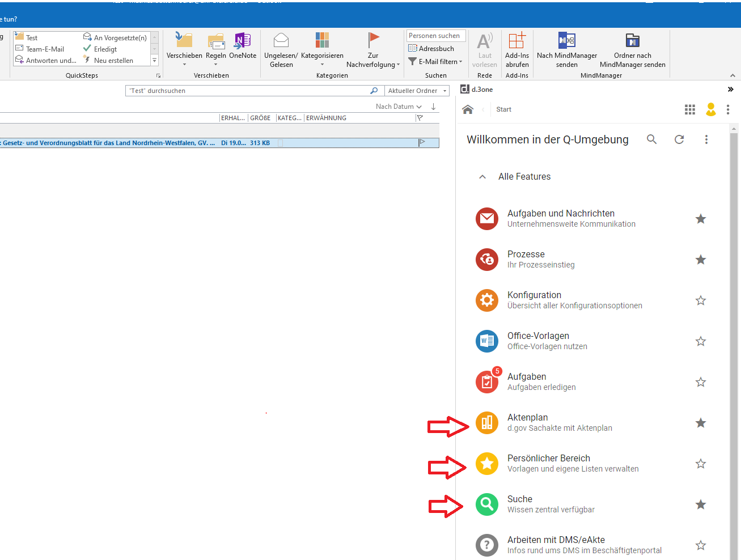Viewport: 741px width, 560px height.
Task: Favorite Arbeiten mit DMS/eAkte star
Action: pyautogui.click(x=701, y=545)
